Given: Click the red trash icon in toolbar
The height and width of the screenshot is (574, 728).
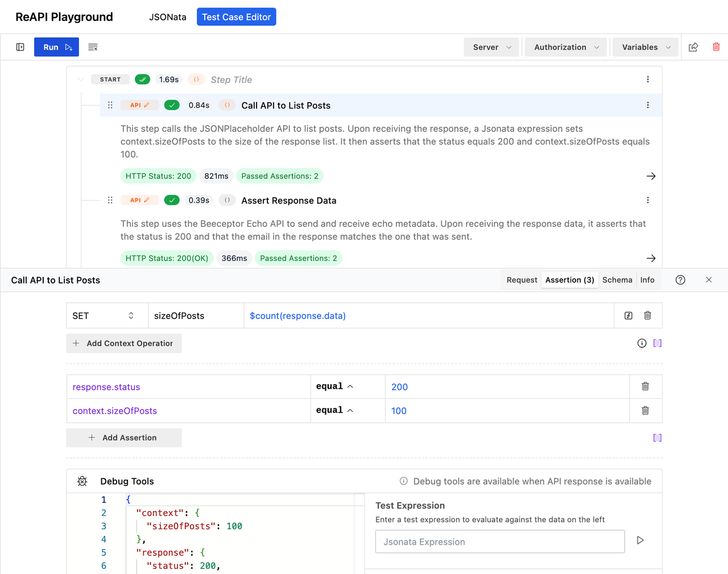Looking at the screenshot, I should point(716,47).
